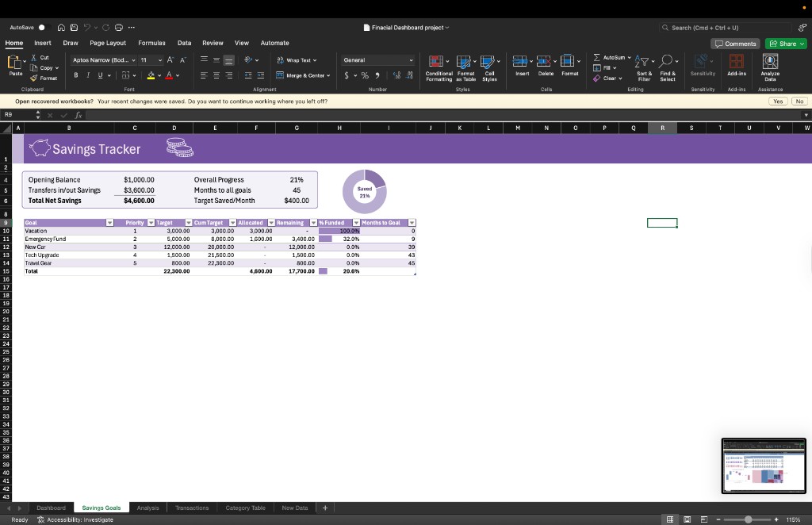Viewport: 812px width, 525px height.
Task: Click Yes to open recovered workbooks
Action: [778, 102]
